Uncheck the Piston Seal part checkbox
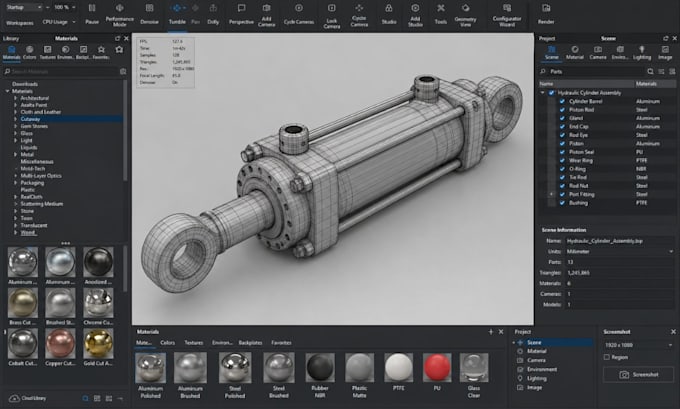The height and width of the screenshot is (409, 680). (562, 152)
